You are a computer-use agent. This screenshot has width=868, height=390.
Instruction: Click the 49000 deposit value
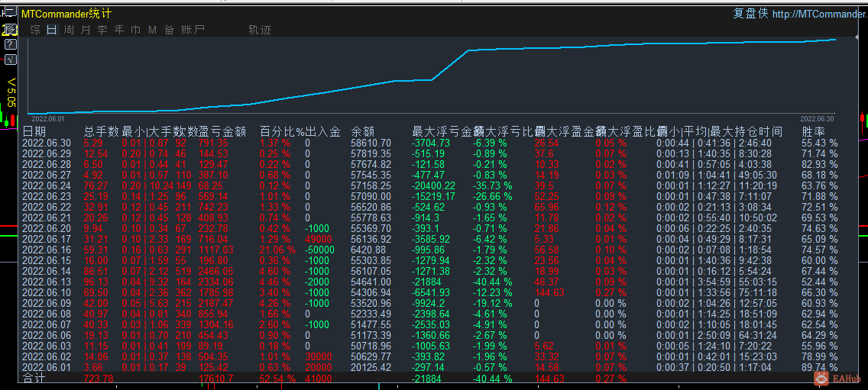coord(319,239)
